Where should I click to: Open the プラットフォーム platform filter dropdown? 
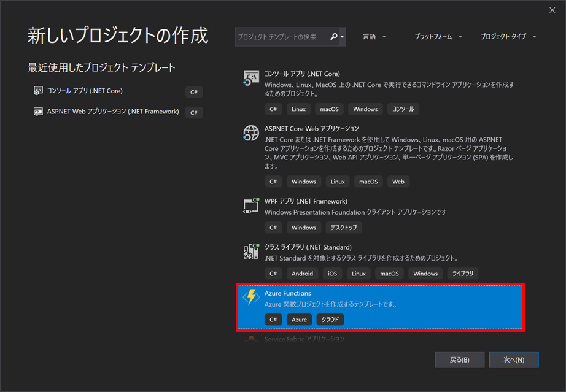[x=438, y=37]
